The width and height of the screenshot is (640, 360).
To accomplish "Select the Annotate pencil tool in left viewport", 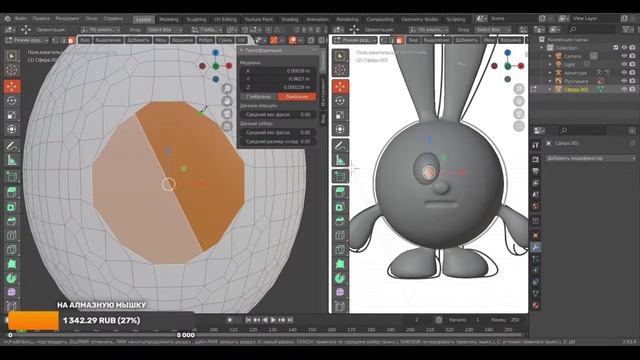I will 12,146.
